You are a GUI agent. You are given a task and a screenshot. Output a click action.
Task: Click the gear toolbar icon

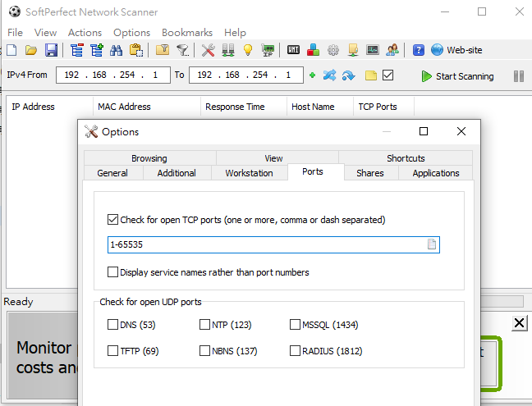(333, 50)
